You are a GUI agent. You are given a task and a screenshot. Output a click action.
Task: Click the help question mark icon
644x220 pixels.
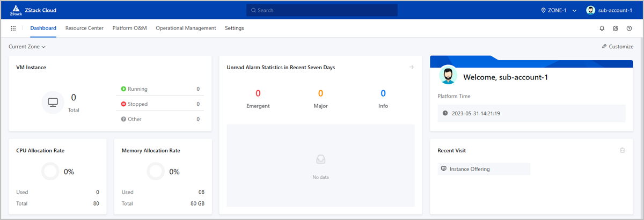(x=629, y=28)
